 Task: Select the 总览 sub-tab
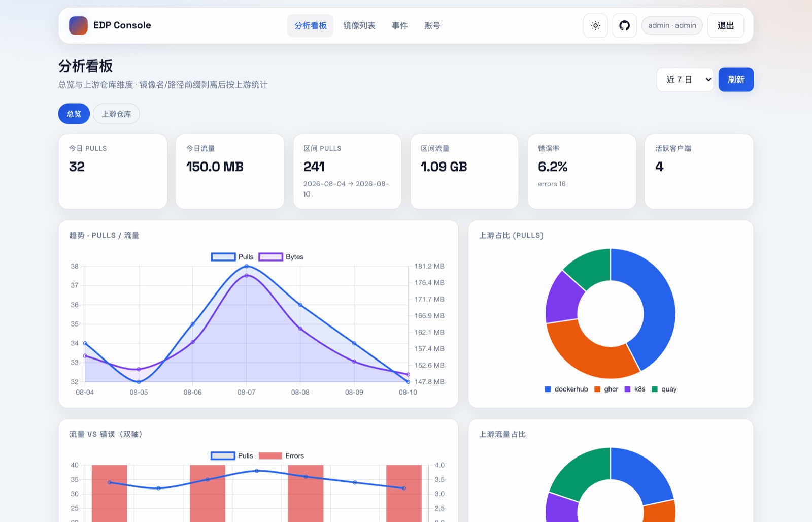click(x=74, y=114)
